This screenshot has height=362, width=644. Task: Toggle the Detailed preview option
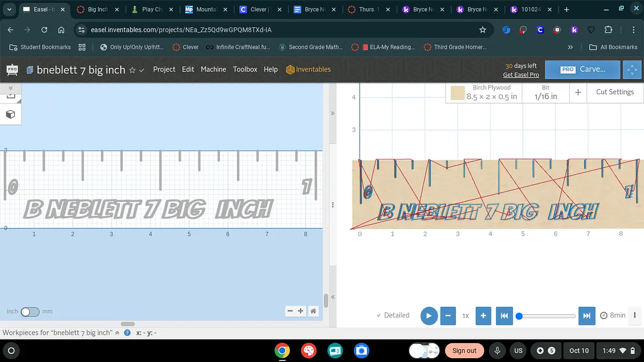393,315
